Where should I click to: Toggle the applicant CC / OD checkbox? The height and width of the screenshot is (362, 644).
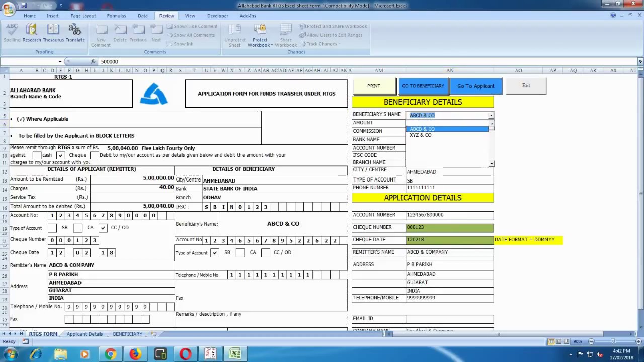click(103, 228)
